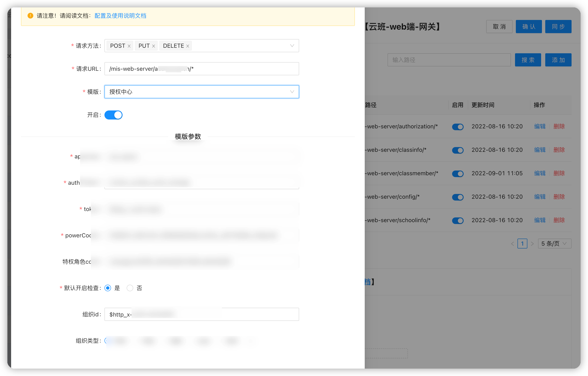
Task: Toggle enable switch for config path
Action: click(x=458, y=197)
